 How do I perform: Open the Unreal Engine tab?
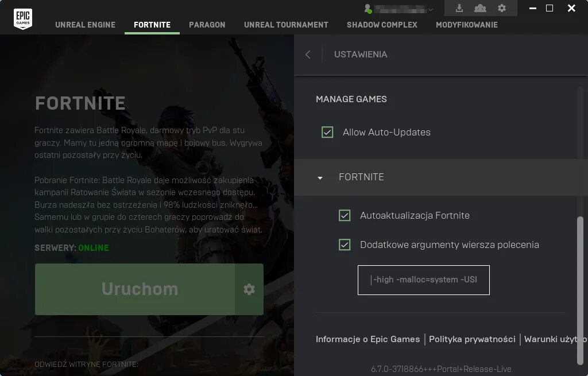tap(85, 25)
